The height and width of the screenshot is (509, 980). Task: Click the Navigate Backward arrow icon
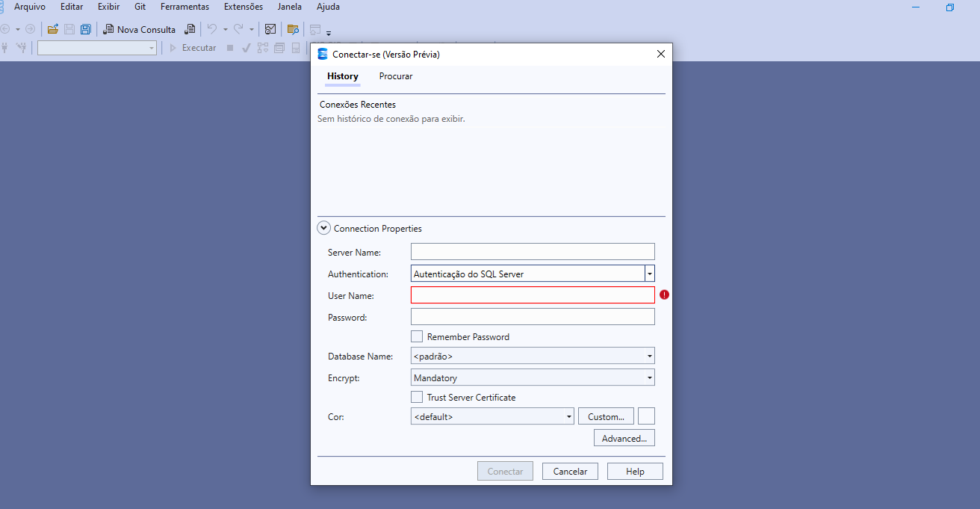(4, 29)
